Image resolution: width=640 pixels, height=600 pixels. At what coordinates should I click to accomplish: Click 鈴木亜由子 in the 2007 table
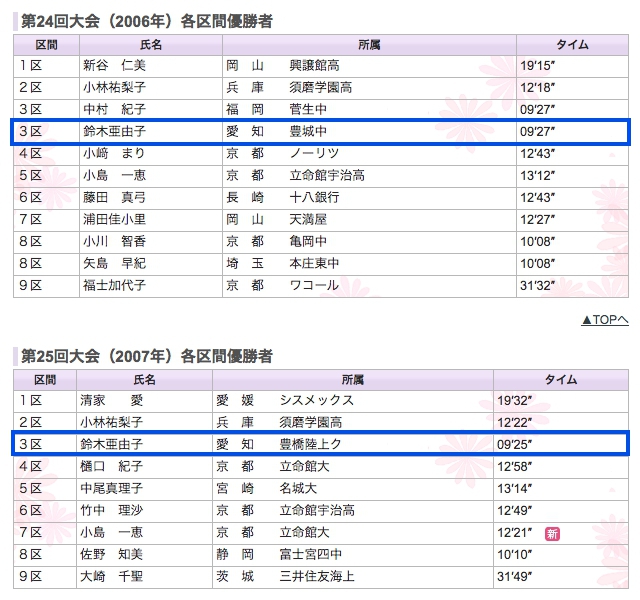coord(111,444)
